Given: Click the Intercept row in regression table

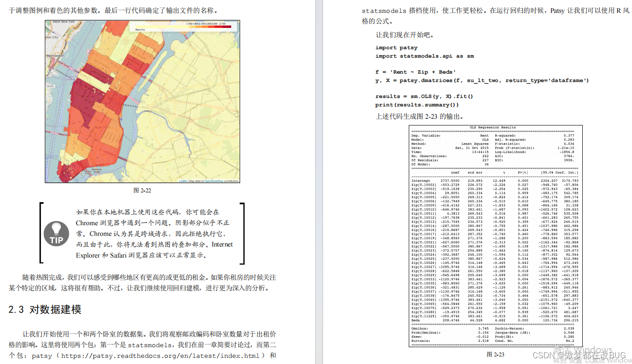Looking at the screenshot, I should click(x=495, y=180).
